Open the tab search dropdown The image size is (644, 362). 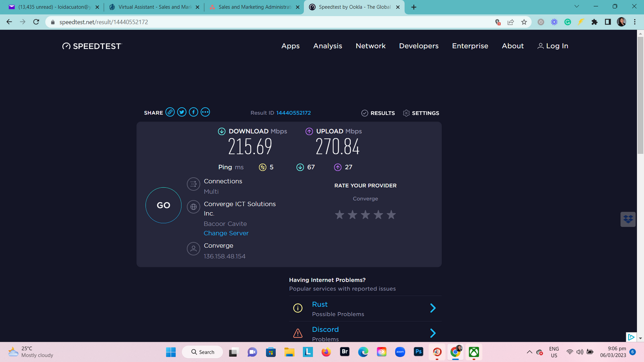[576, 7]
